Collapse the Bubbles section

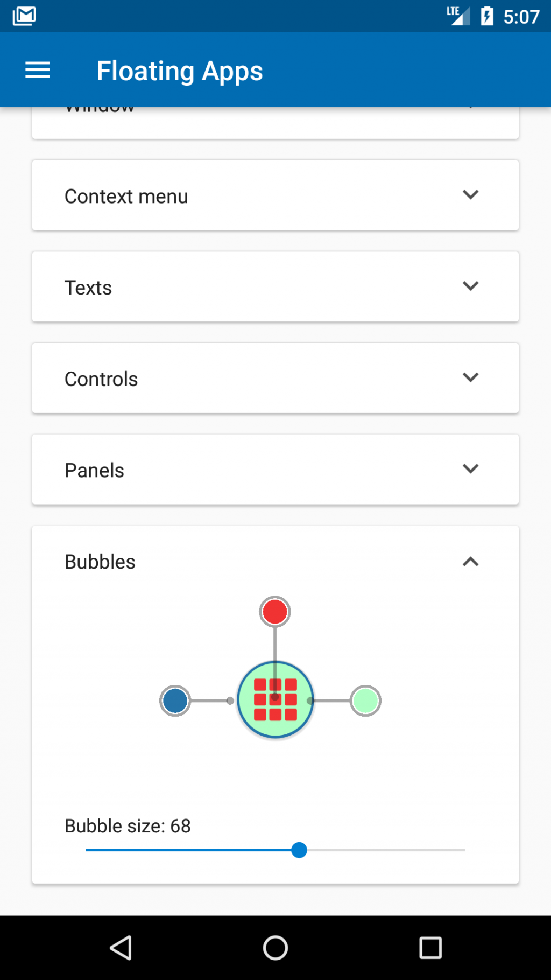(x=471, y=562)
